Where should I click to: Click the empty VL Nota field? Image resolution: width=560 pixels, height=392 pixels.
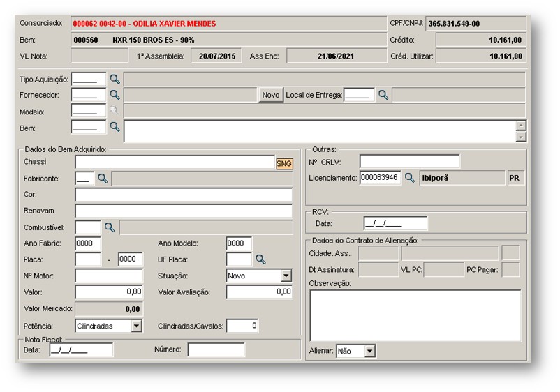coord(99,56)
